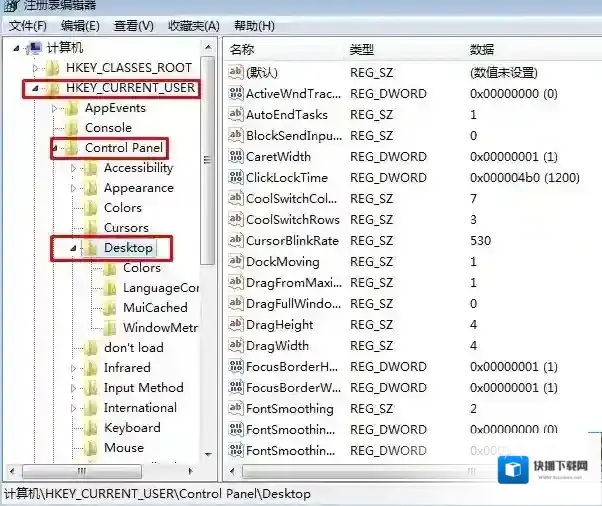Open the 帮助(H) menu
This screenshot has width=602, height=506.
click(x=253, y=25)
